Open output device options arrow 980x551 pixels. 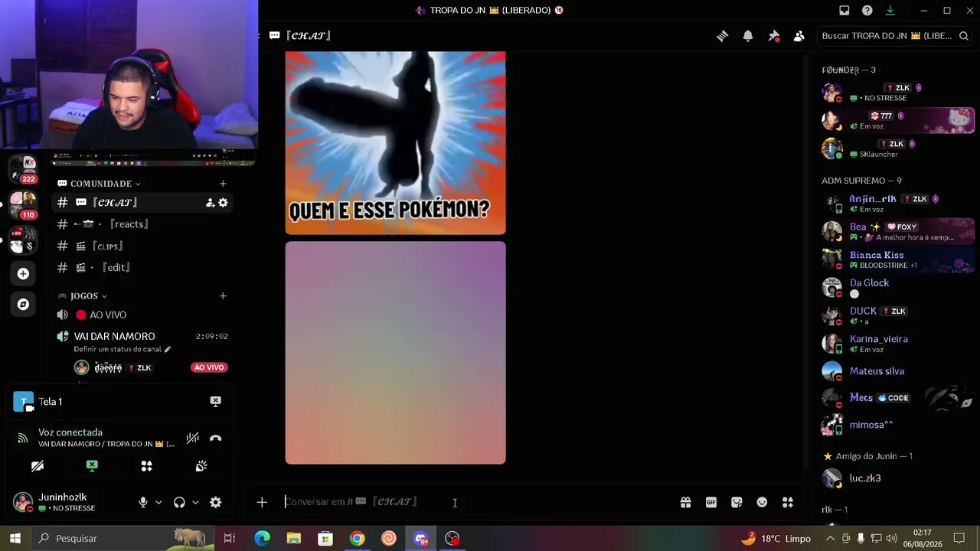[195, 503]
